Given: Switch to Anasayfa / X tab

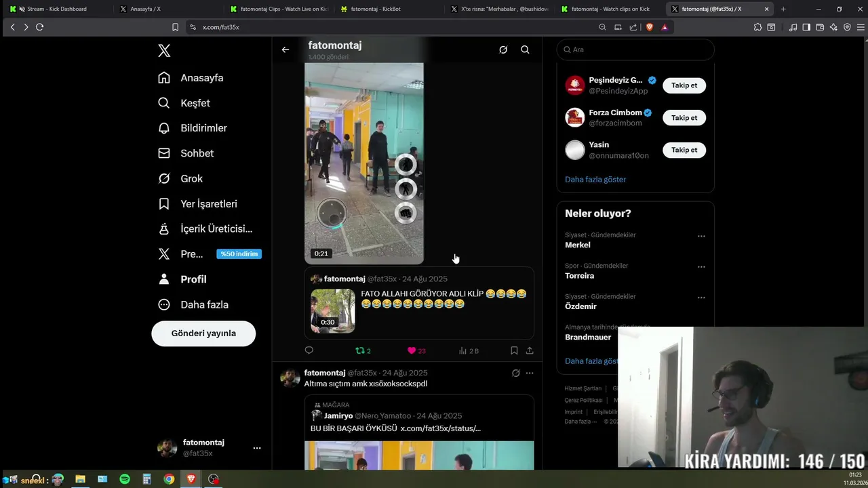Looking at the screenshot, I should (x=167, y=9).
